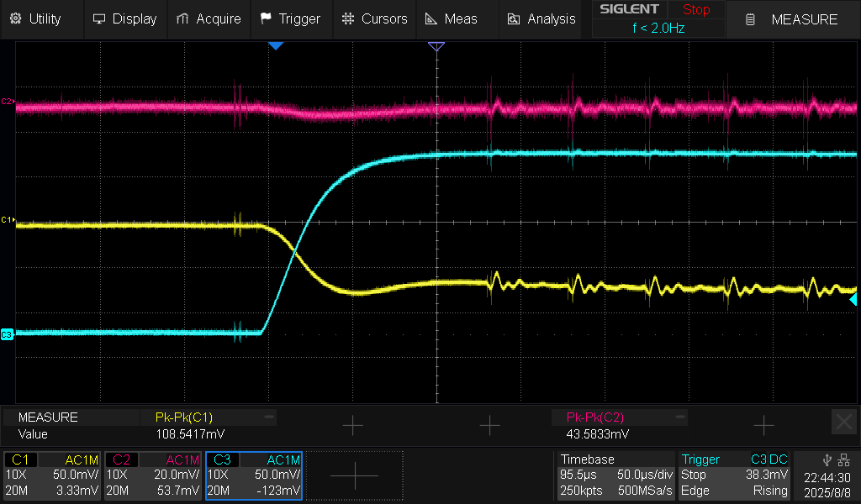Select the cyan trigger level arrow at the right edge

(x=853, y=299)
